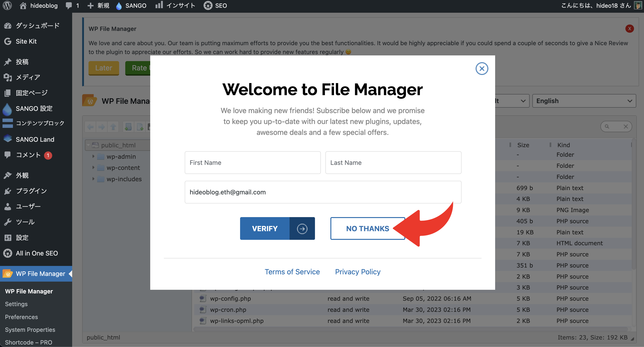Select the wp-config.php file row
Viewport: 644px width, 347px height.
click(x=413, y=298)
